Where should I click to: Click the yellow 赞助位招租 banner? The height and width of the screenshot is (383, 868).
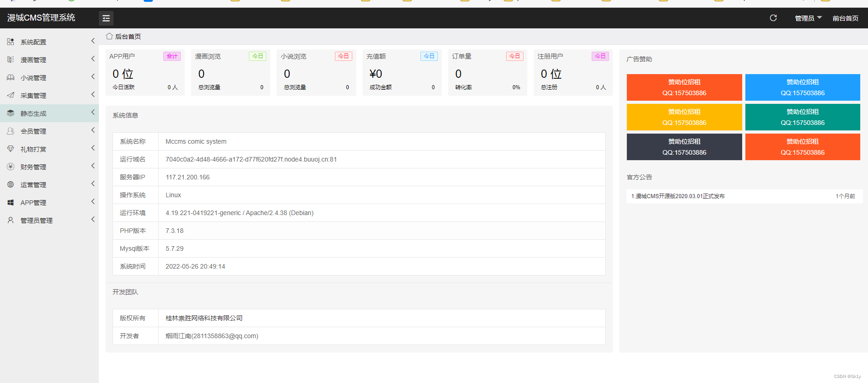click(684, 117)
